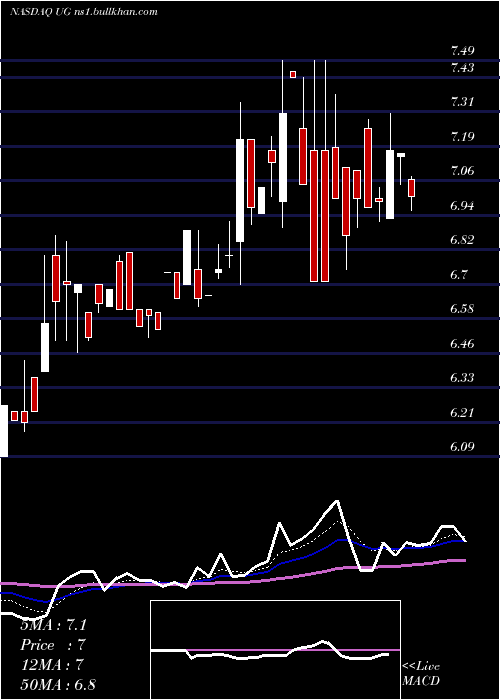Click the small red candle near 7.43
This screenshot has width=500, height=700.
point(293,75)
